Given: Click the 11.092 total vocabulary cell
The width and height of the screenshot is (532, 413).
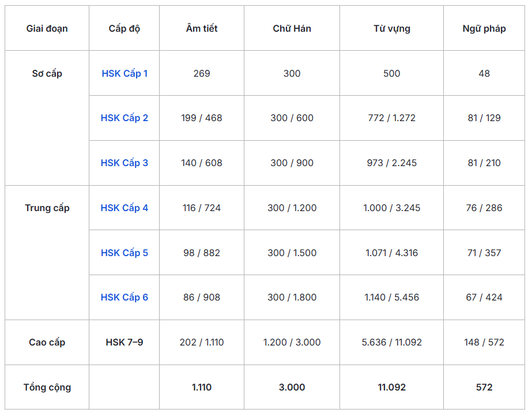Looking at the screenshot, I should [x=391, y=387].
